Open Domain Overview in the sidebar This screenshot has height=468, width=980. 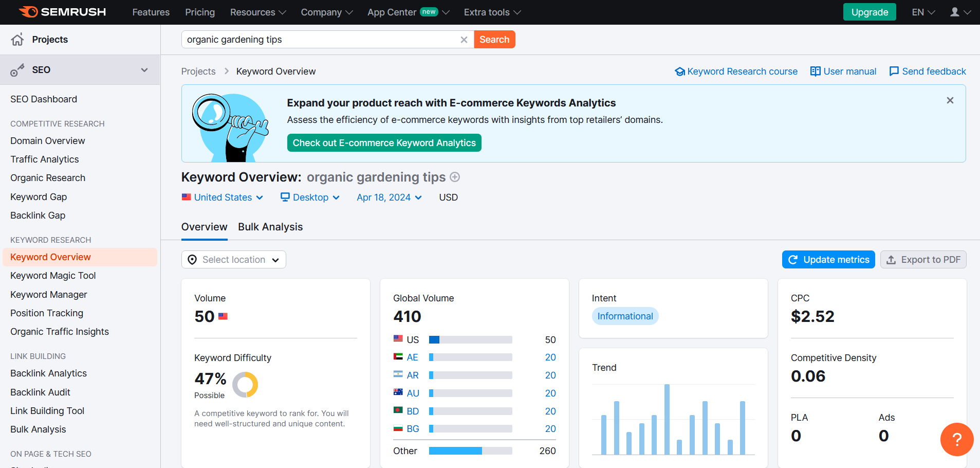48,141
